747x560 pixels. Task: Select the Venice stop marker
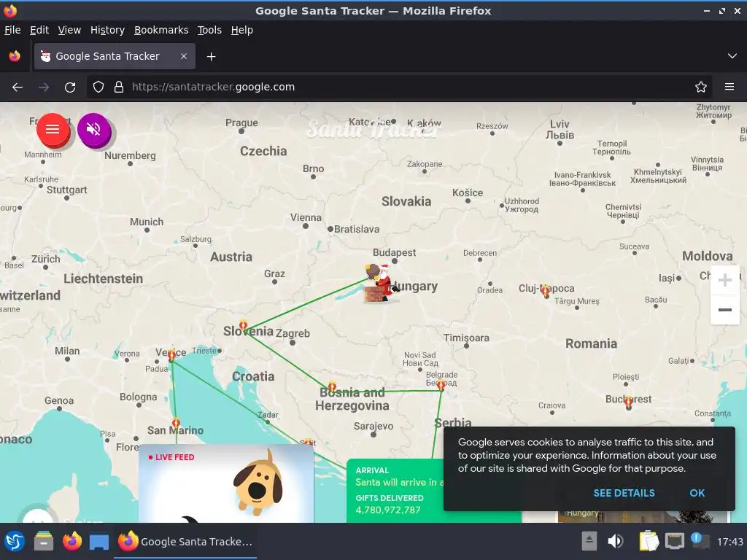[171, 356]
